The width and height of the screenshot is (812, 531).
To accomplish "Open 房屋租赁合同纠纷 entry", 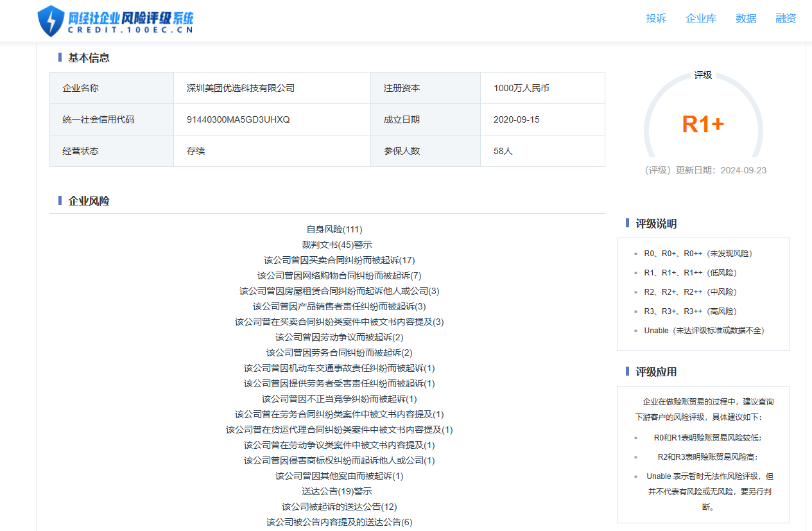I will (x=340, y=291).
